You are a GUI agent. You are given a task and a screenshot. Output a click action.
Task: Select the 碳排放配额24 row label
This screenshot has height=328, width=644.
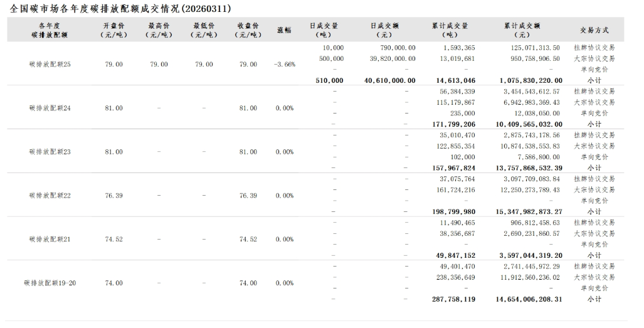coord(50,108)
